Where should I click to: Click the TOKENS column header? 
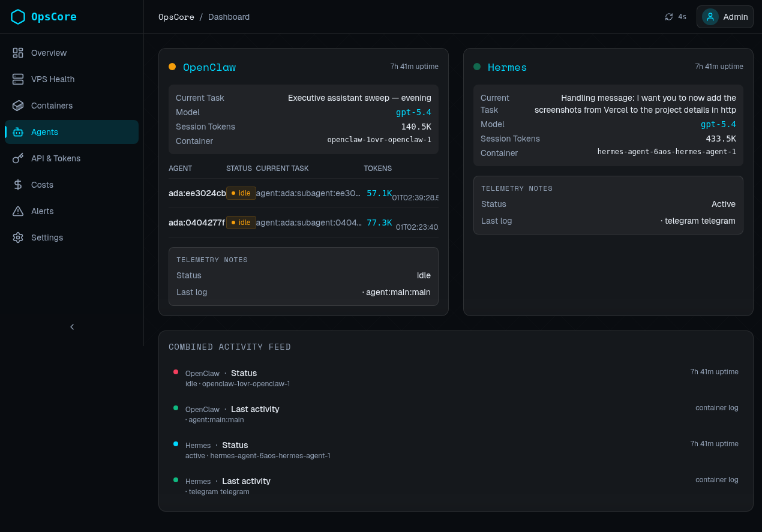378,169
